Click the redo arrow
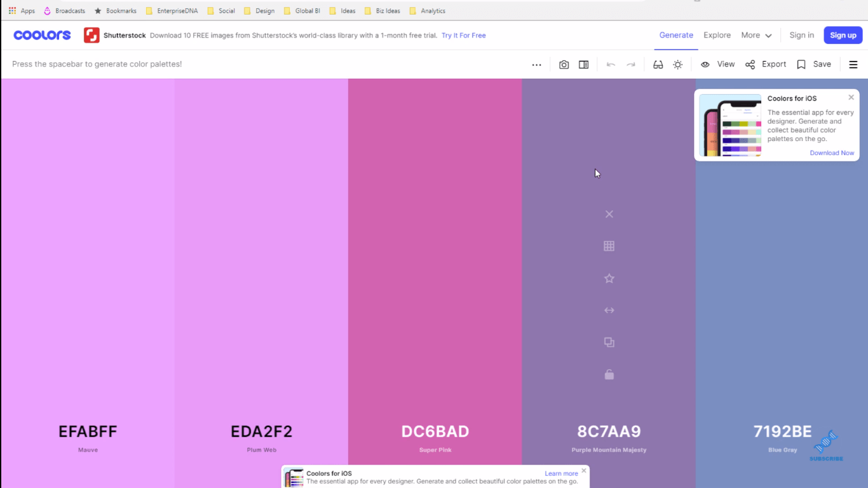868x488 pixels. click(x=631, y=65)
